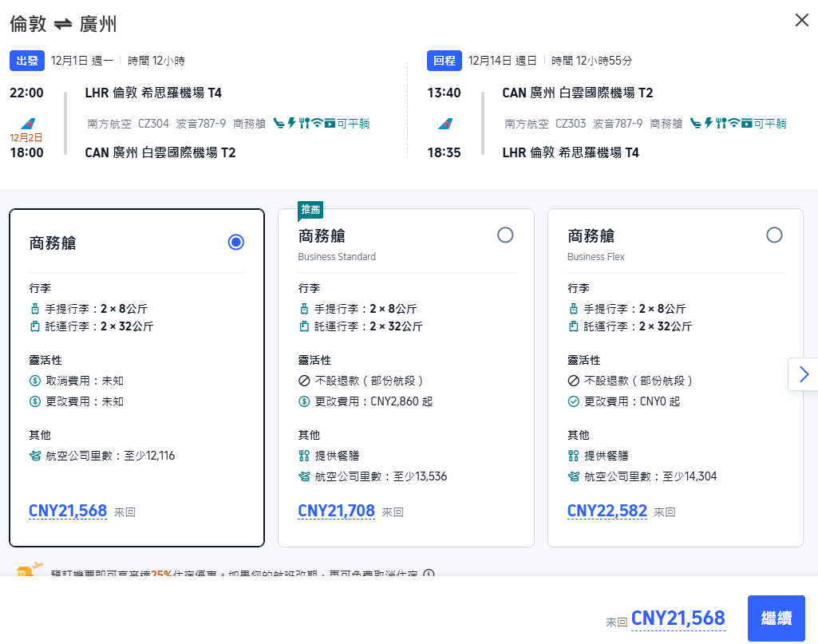This screenshot has width=818, height=644.
Task: Click the Wi-Fi icon for CZ303
Action: 734,123
